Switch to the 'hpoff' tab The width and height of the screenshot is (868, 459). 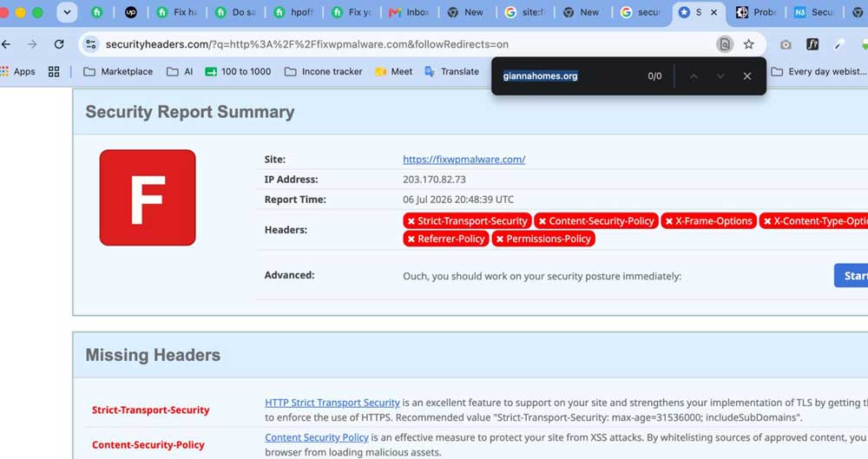(294, 12)
